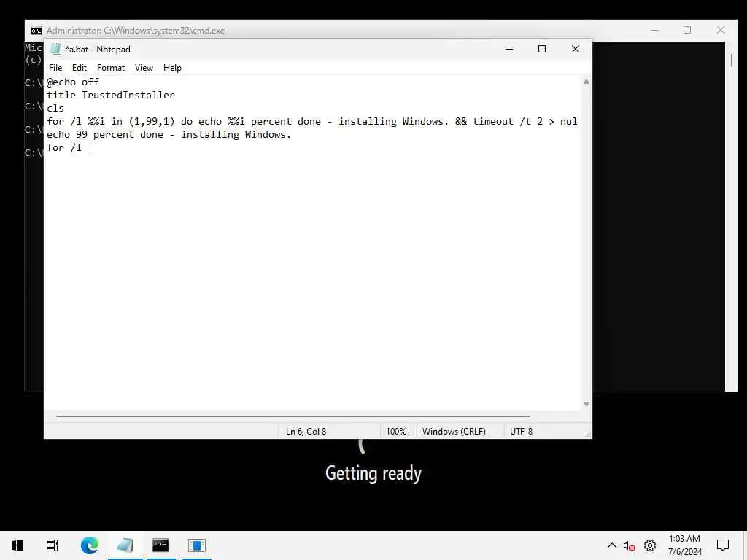Click the 'echo 99 percent done' line
This screenshot has width=747, height=560.
coord(169,134)
